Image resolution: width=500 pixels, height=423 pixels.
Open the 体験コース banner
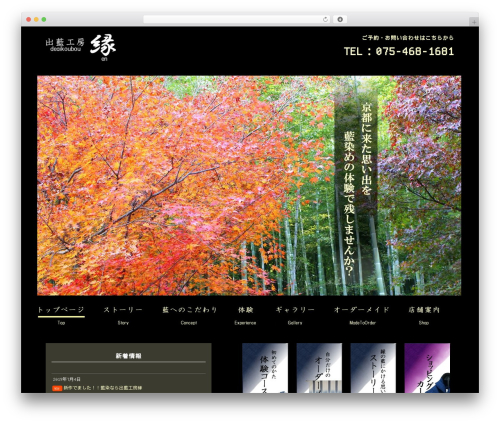(265, 368)
